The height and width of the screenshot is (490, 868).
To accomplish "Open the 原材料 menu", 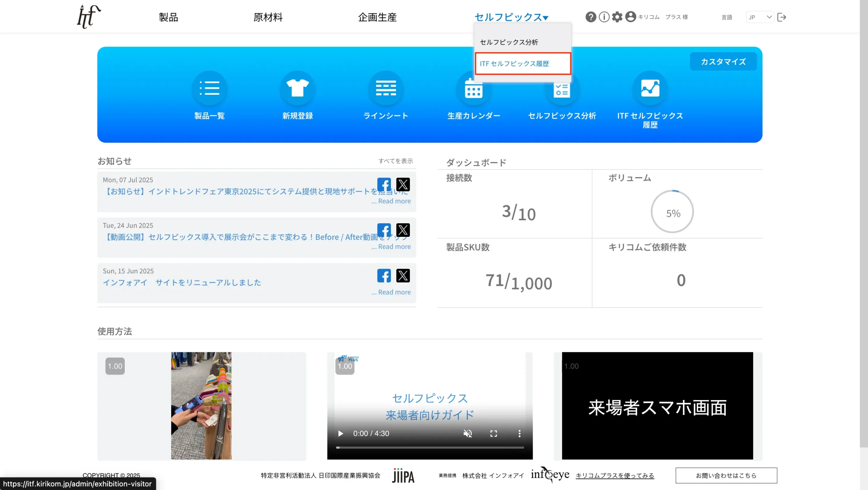I will click(x=268, y=17).
